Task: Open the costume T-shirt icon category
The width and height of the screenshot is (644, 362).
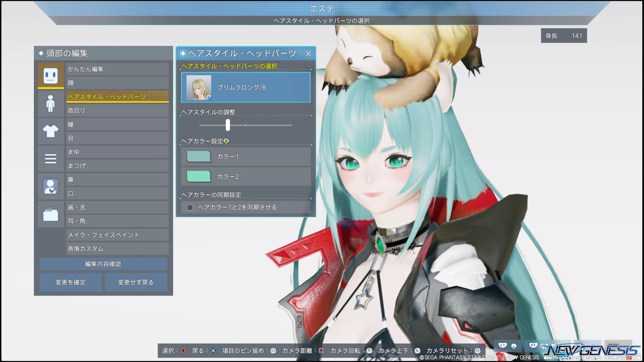Action: click(x=50, y=131)
